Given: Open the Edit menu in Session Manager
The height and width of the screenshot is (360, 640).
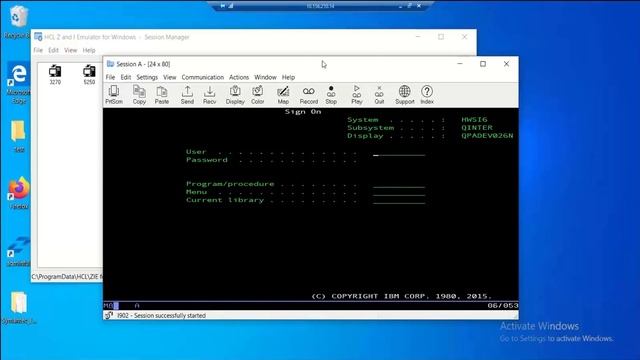Looking at the screenshot, I should 53,50.
